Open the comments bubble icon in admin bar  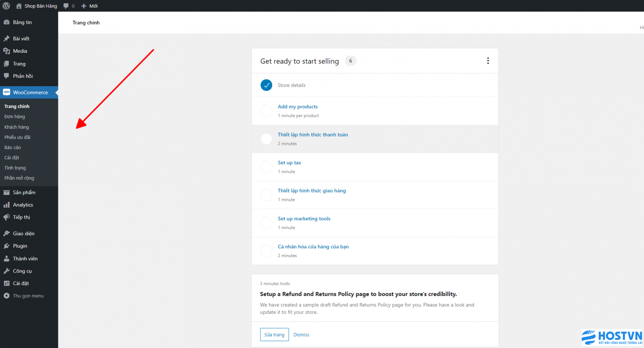tap(66, 6)
